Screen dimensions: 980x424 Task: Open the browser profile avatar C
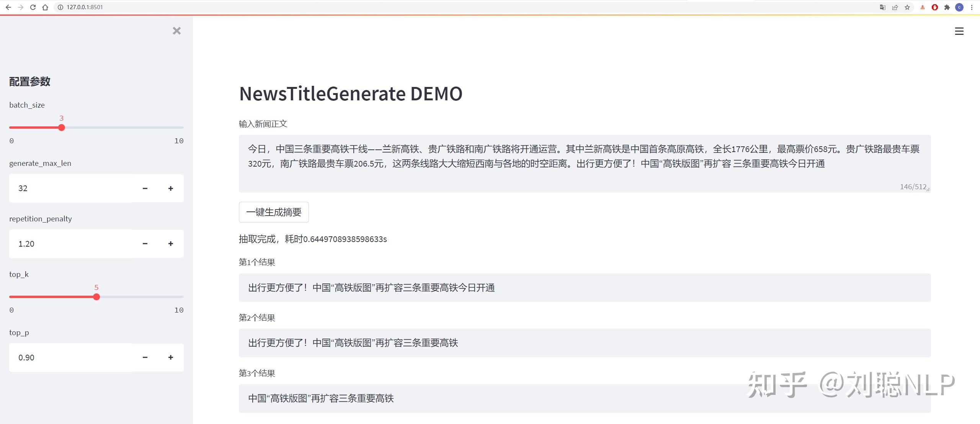pos(959,7)
